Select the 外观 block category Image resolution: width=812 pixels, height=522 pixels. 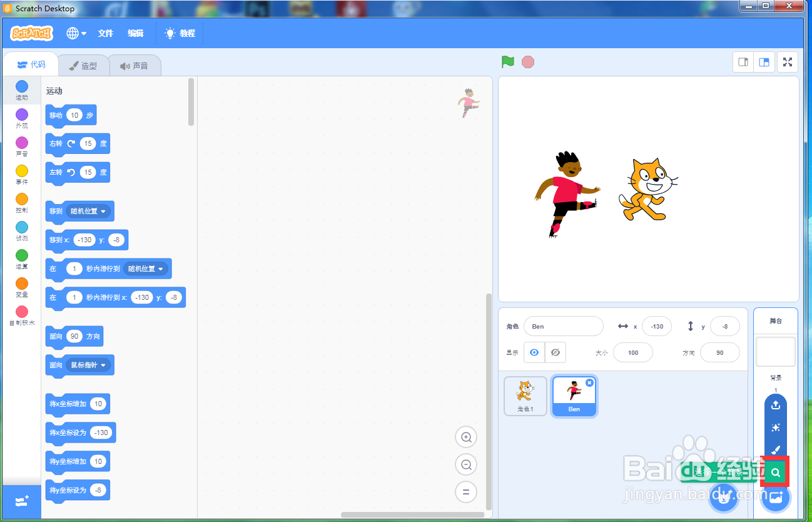[x=22, y=118]
